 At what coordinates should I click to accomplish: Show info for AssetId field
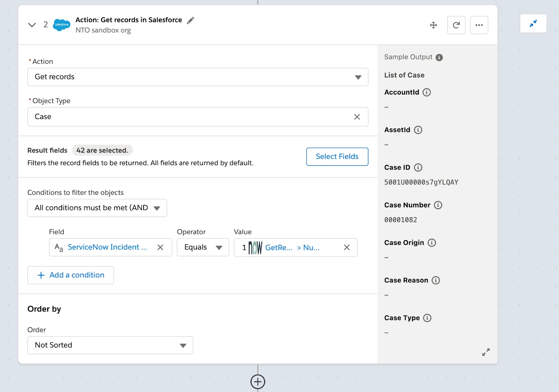pyautogui.click(x=418, y=130)
